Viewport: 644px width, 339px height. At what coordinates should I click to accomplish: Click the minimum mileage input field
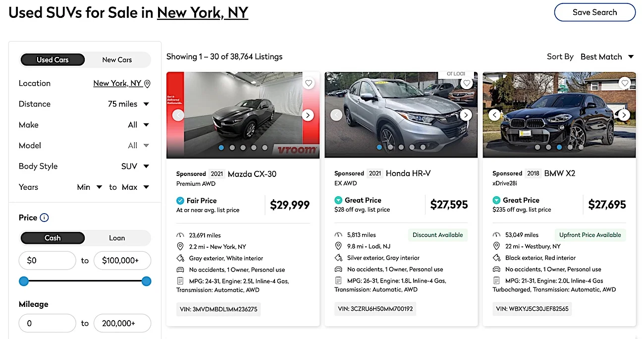point(47,323)
